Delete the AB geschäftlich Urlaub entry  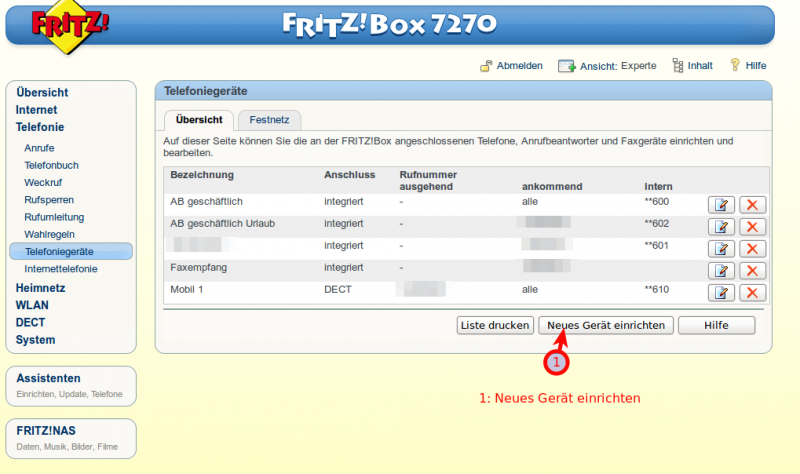click(x=752, y=227)
